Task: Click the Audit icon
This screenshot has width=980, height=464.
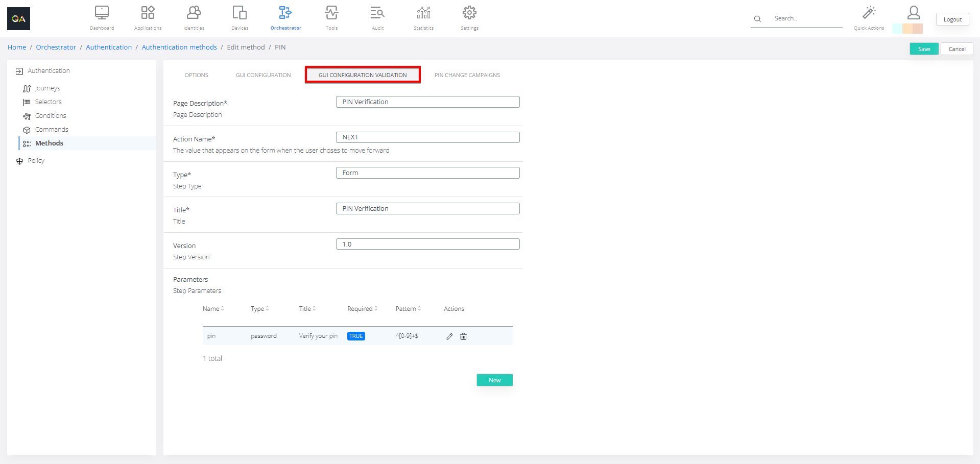Action: pyautogui.click(x=377, y=13)
